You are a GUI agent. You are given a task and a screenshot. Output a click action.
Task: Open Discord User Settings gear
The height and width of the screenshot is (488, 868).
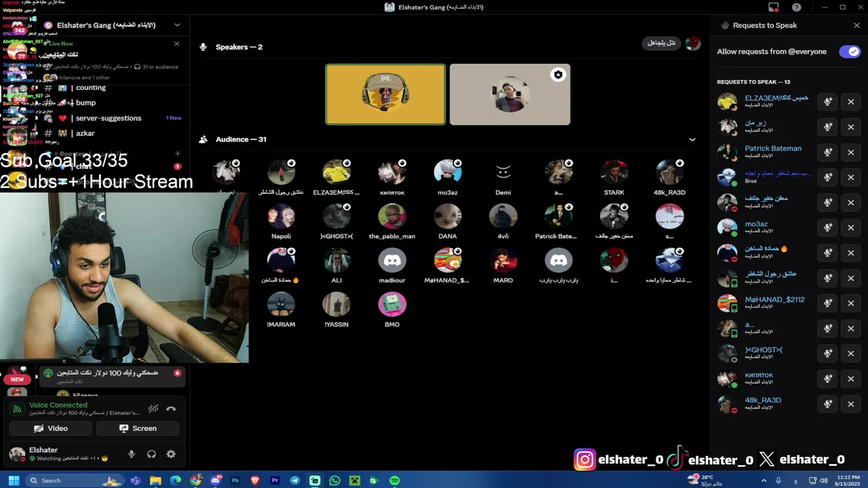tap(171, 454)
